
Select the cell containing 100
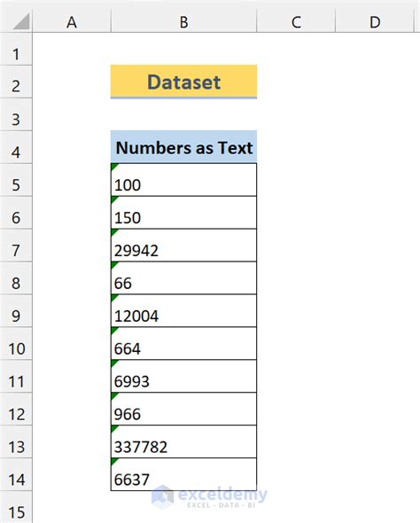click(183, 180)
